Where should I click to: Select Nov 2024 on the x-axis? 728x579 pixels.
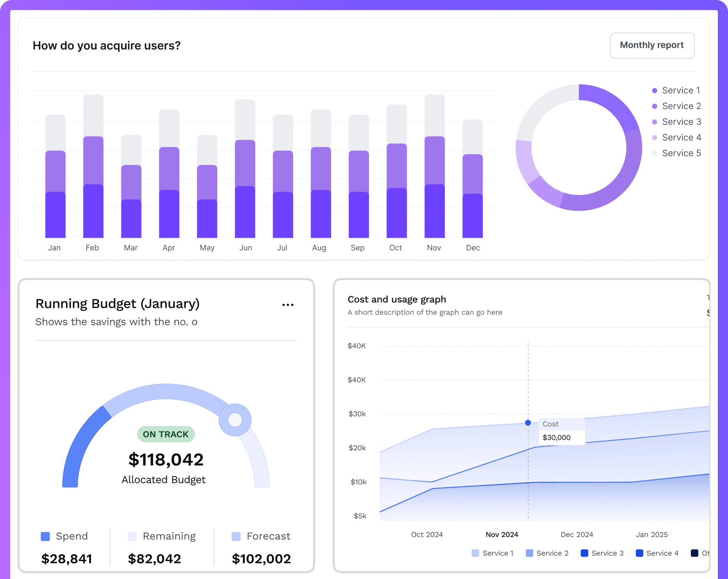click(x=502, y=535)
